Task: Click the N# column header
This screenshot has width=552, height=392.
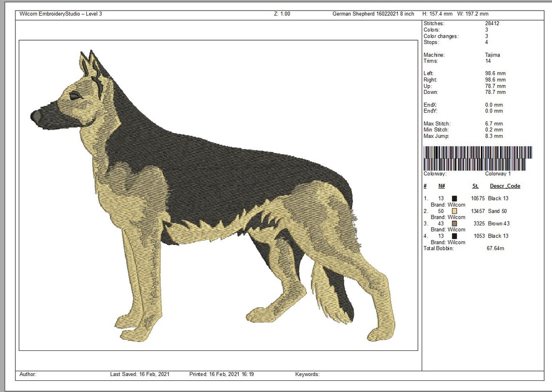Action: [x=441, y=186]
